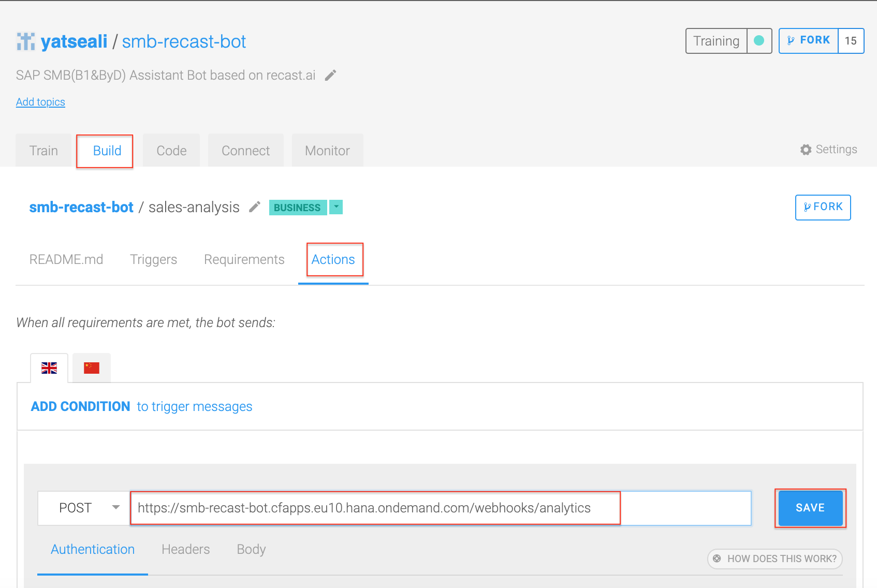This screenshot has height=588, width=877.
Task: Select the UK flag language tab
Action: tap(49, 368)
